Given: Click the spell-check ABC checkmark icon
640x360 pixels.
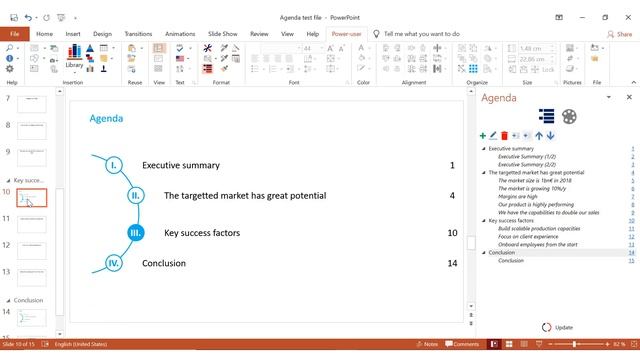Looking at the screenshot, I should [180, 48].
